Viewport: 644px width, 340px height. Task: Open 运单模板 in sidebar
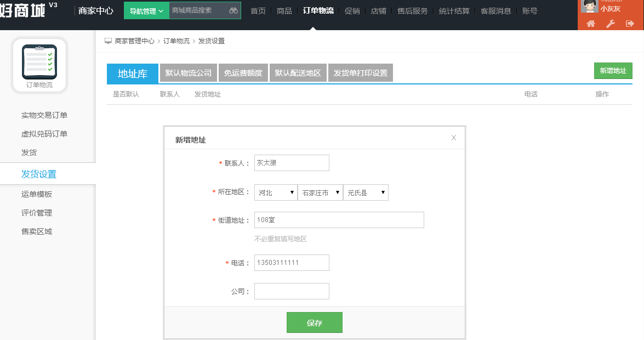[37, 194]
